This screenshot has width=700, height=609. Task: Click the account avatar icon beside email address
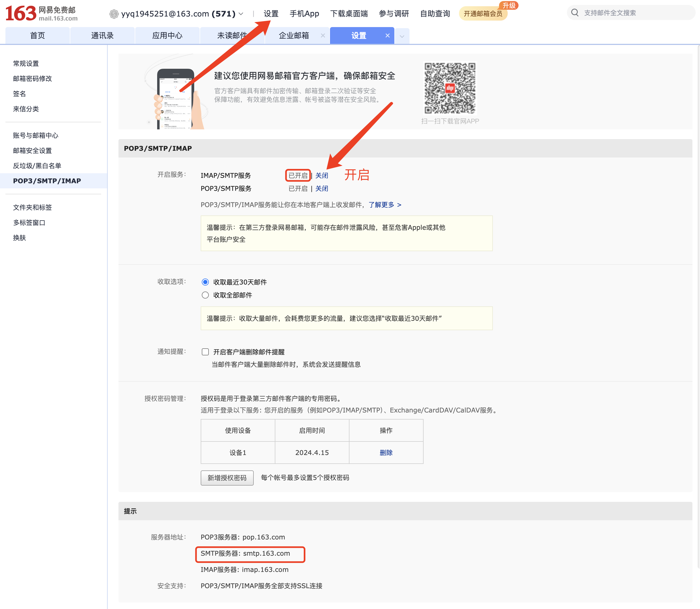[x=114, y=14]
